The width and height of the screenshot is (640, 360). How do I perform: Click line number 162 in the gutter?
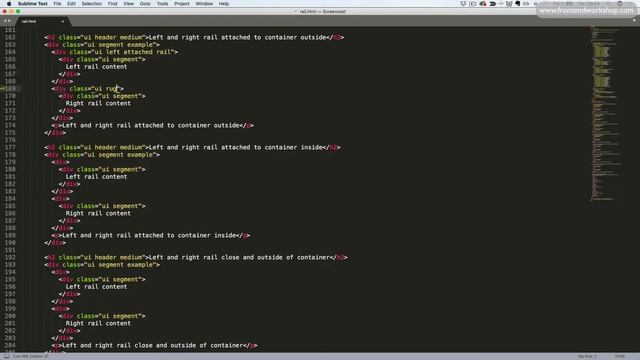[10, 37]
